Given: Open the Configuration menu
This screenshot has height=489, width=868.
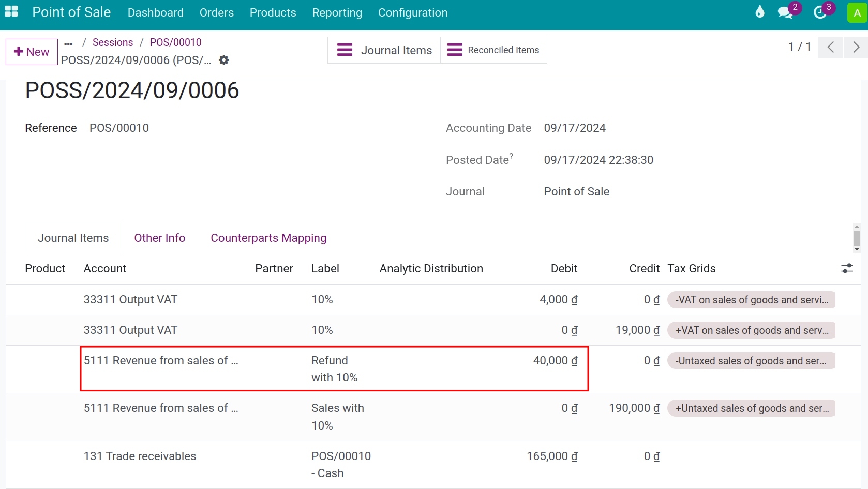Looking at the screenshot, I should [x=413, y=12].
